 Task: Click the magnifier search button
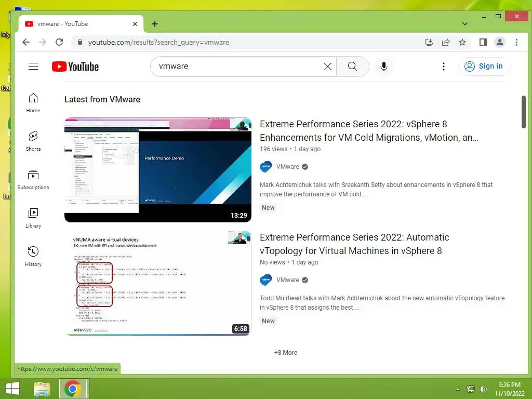(x=353, y=66)
